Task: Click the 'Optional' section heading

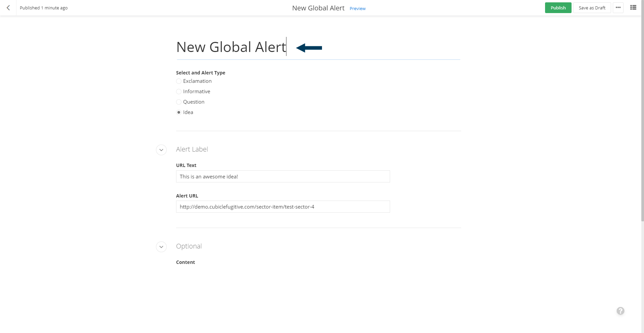Action: tap(189, 246)
